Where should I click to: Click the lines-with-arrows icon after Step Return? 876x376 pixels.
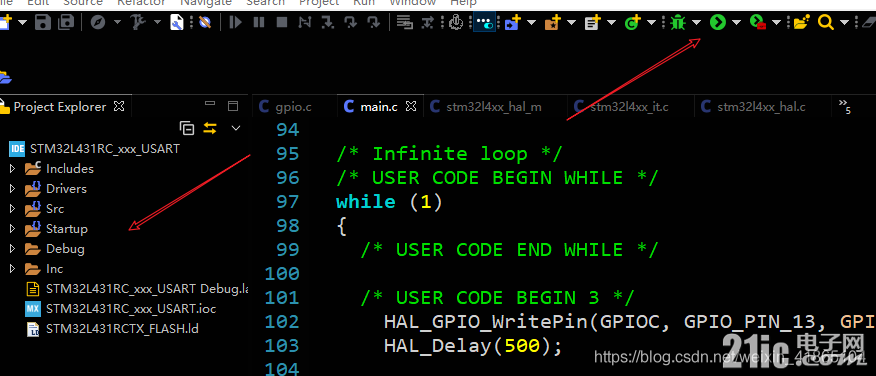tap(404, 22)
